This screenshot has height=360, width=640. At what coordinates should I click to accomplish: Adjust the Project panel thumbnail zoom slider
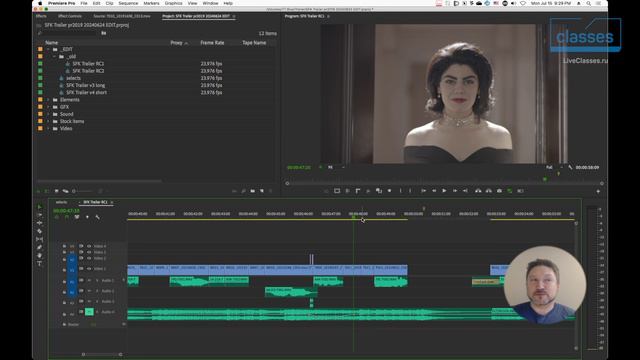coord(83,191)
